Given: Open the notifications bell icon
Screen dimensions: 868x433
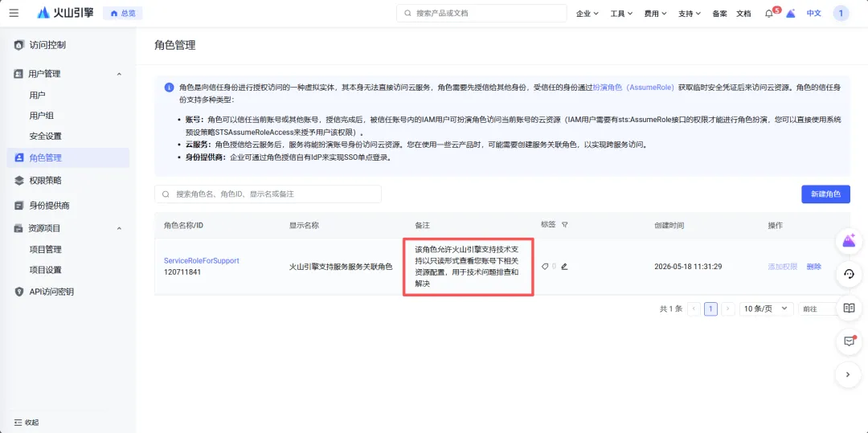Looking at the screenshot, I should click(x=769, y=14).
